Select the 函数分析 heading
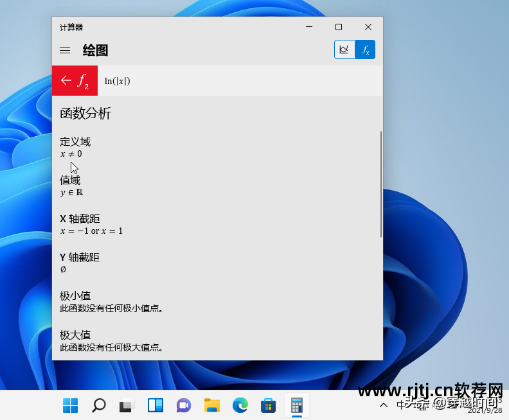Screen dimensions: 509x420 tap(85, 113)
